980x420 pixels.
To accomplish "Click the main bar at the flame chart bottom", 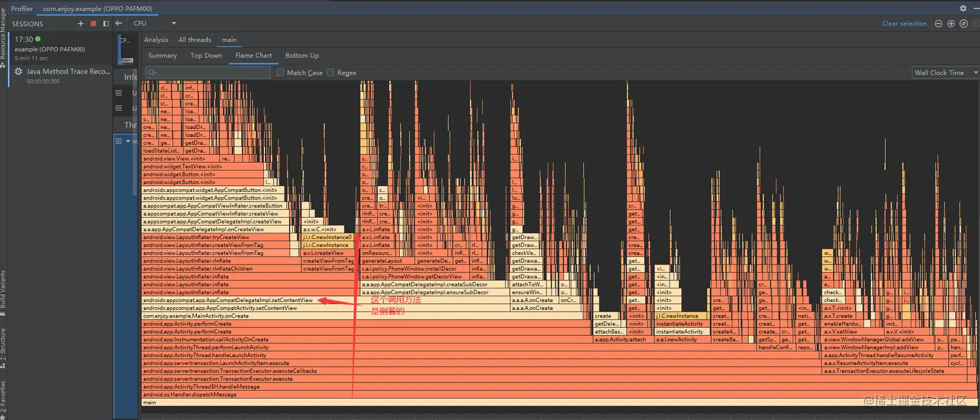I will [559, 402].
